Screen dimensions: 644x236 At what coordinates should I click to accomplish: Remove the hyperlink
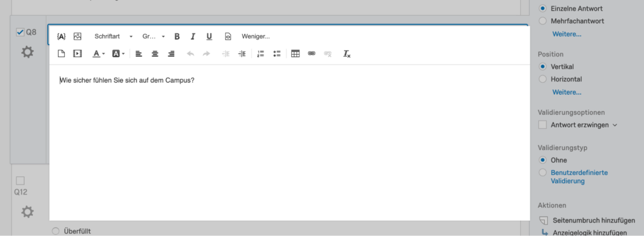coord(328,54)
